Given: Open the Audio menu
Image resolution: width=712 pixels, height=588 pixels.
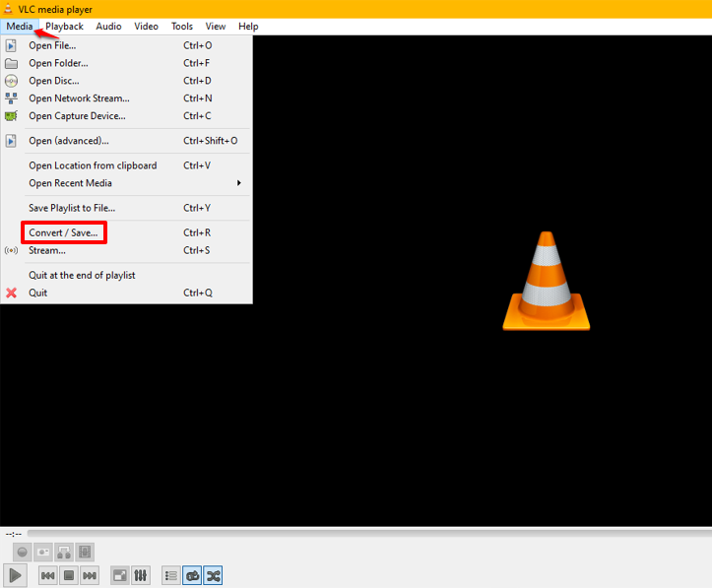Looking at the screenshot, I should click(x=108, y=27).
